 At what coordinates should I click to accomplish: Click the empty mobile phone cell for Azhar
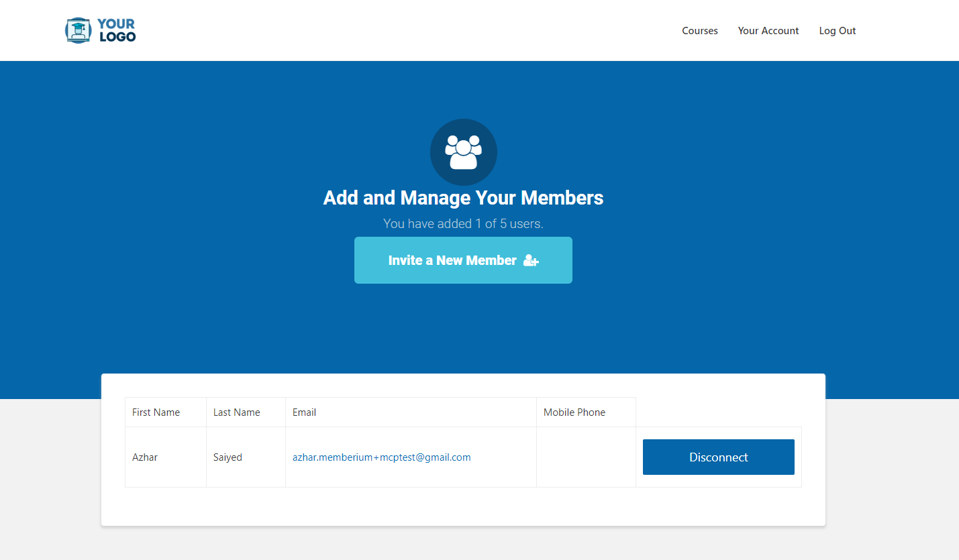point(587,457)
